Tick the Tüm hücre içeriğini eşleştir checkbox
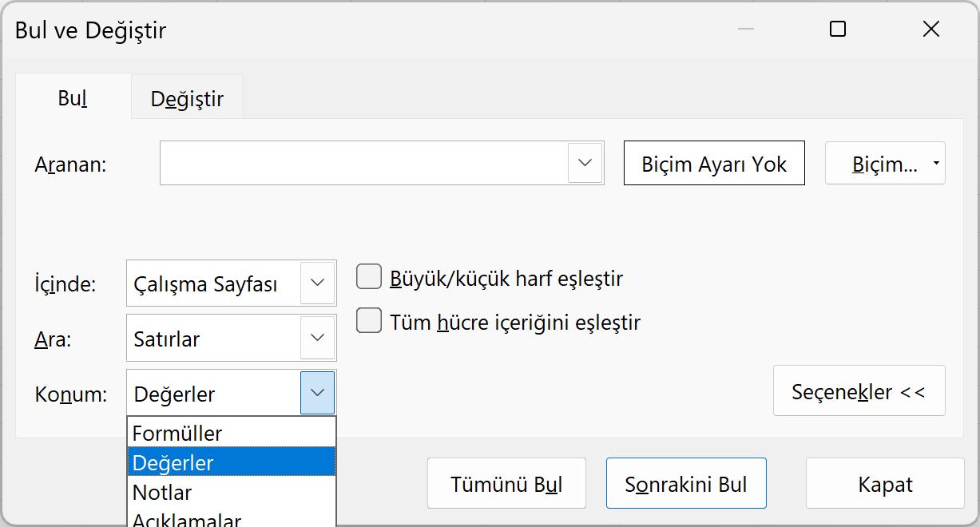 [x=368, y=322]
